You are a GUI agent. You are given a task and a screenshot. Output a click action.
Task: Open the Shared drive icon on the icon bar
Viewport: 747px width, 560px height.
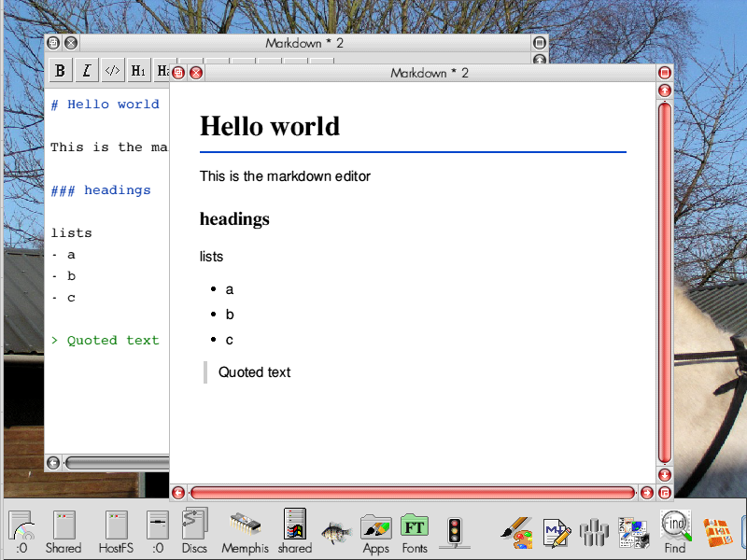coord(63,531)
